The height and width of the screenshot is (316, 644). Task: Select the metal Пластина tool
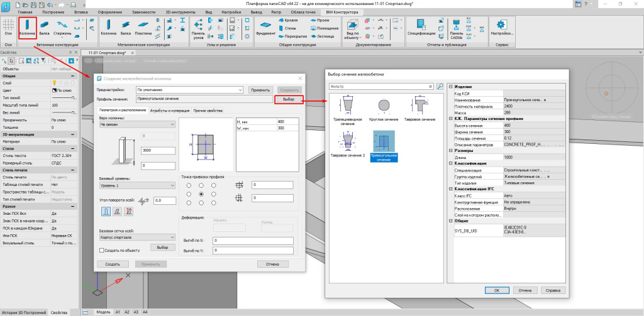(142, 26)
